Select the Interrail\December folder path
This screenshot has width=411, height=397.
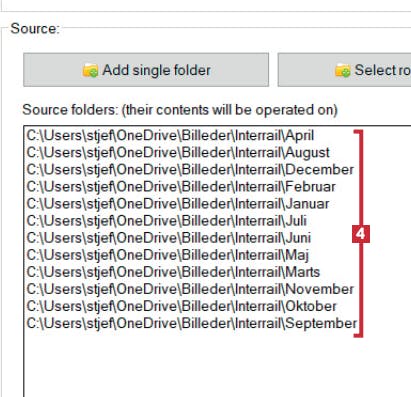pyautogui.click(x=190, y=170)
